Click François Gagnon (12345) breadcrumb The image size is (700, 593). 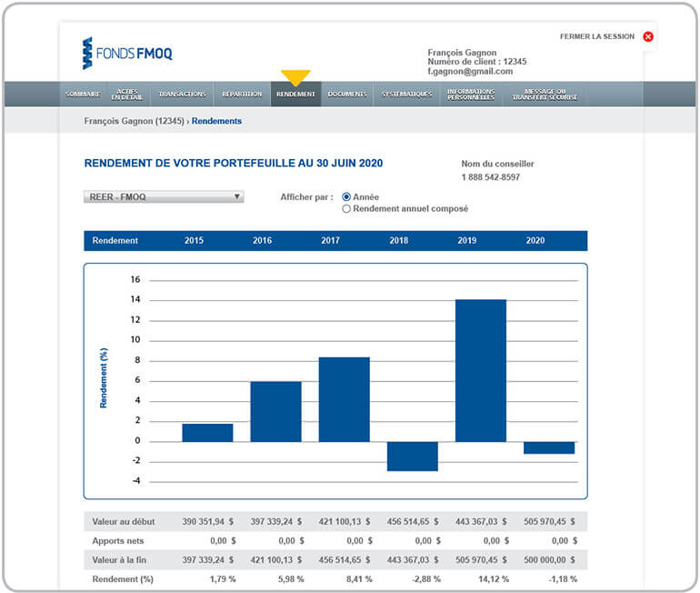pos(134,121)
